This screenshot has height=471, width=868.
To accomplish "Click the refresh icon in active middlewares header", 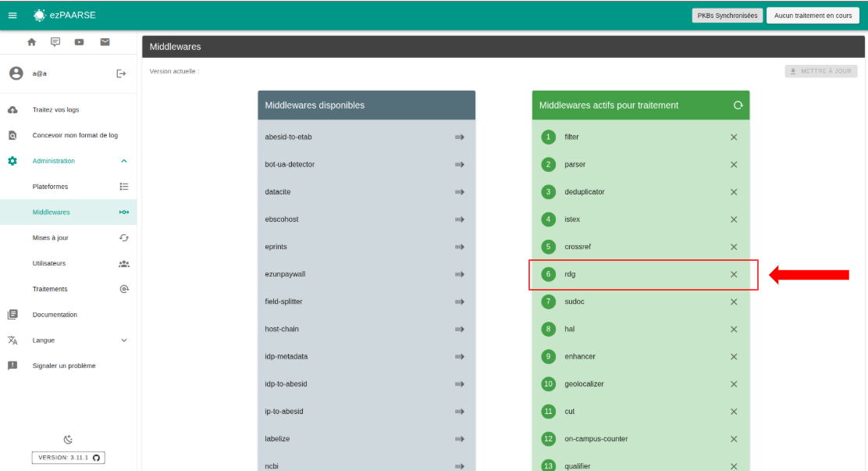I will pos(738,105).
